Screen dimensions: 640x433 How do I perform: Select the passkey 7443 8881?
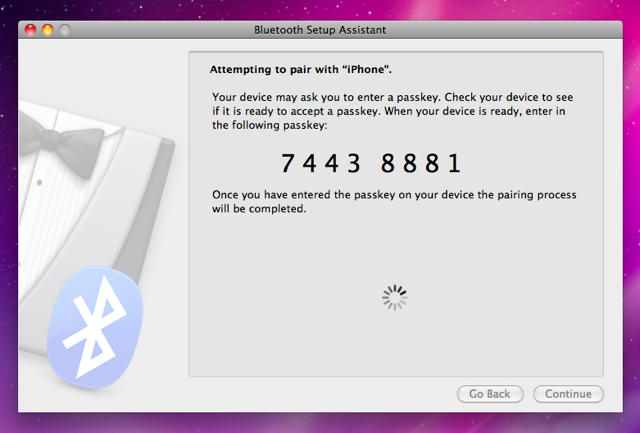pyautogui.click(x=371, y=163)
